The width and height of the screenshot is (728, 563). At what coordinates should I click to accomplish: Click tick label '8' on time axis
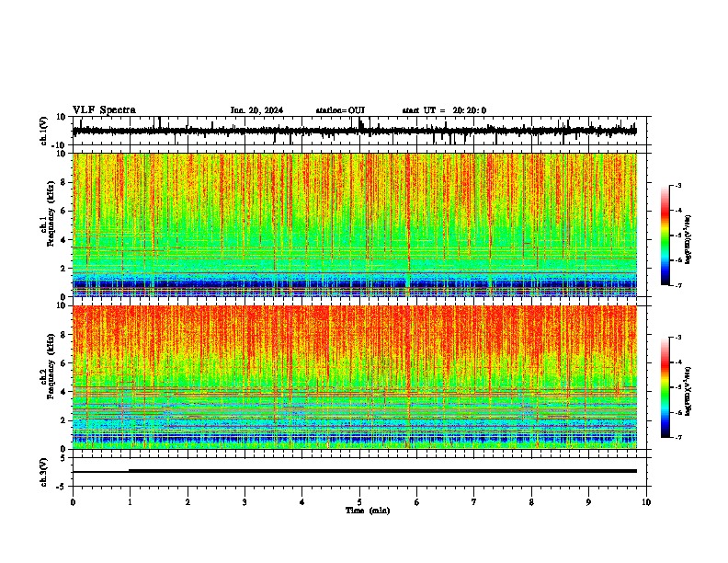click(531, 502)
